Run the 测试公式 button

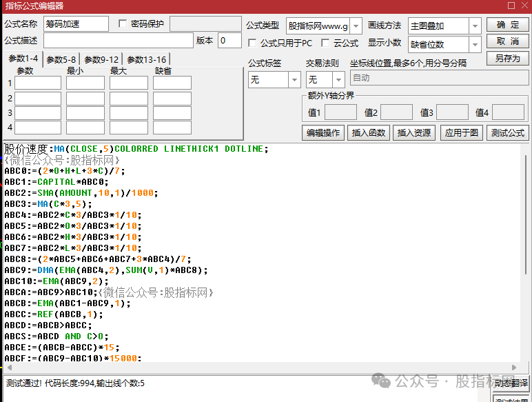click(508, 133)
